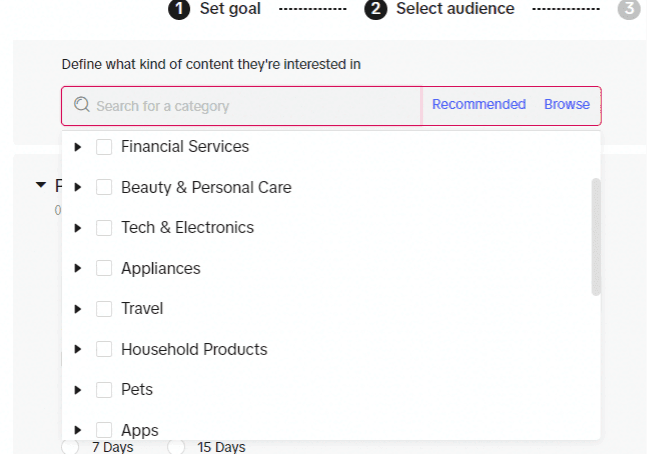This screenshot has width=648, height=455.
Task: Click the step 1 Set goal circle
Action: 179,9
